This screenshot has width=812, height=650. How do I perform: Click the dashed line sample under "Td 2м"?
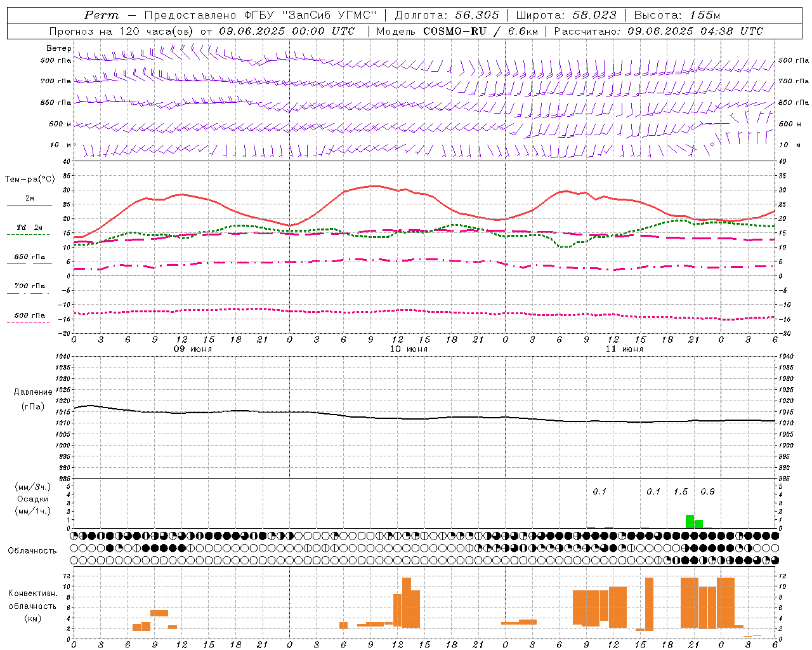point(28,234)
